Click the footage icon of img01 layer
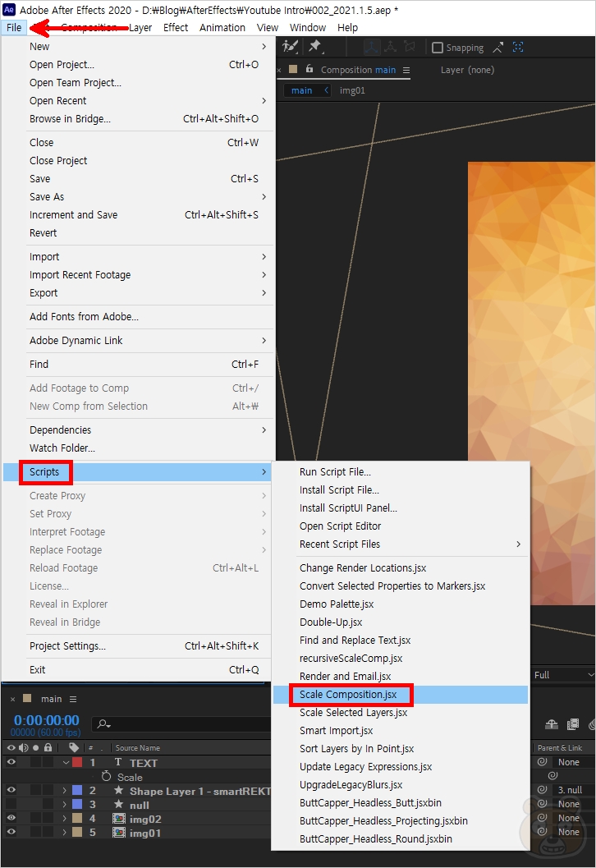Screen dimensions: 596x868 tap(118, 832)
